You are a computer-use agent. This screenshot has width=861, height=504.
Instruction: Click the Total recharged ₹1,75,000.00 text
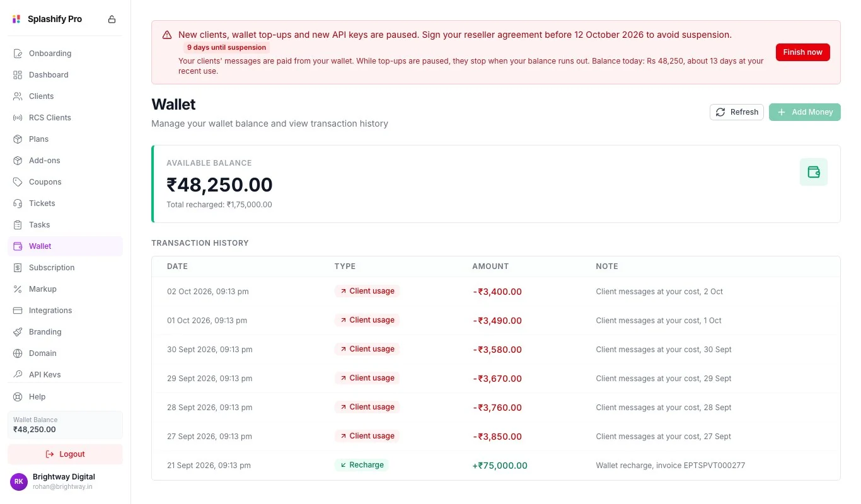219,205
